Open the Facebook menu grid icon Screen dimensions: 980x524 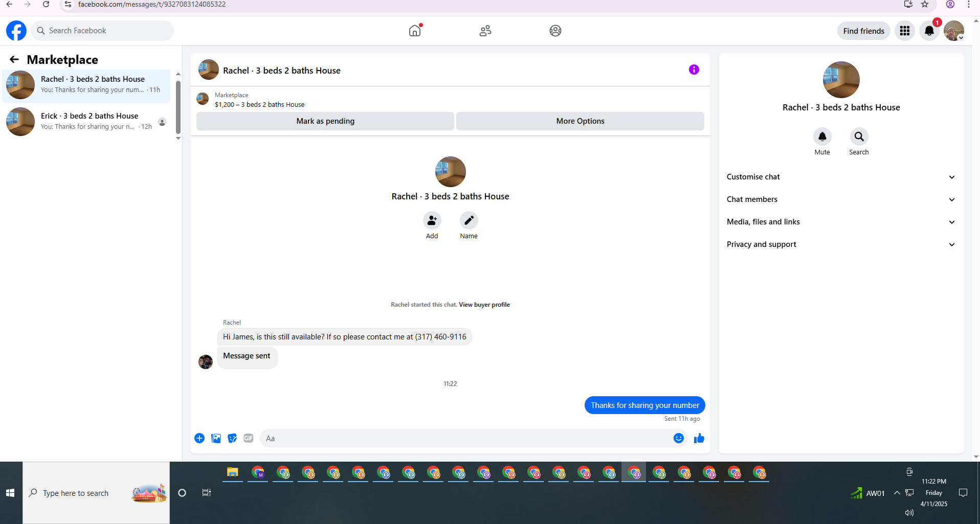905,31
